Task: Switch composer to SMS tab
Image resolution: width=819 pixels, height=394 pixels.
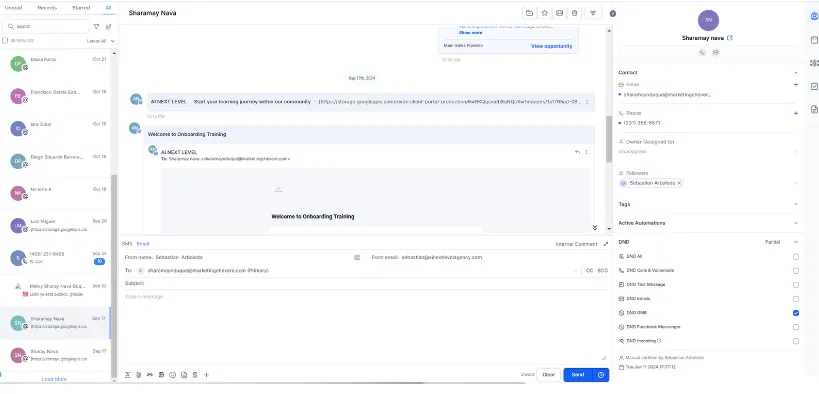Action: (127, 244)
